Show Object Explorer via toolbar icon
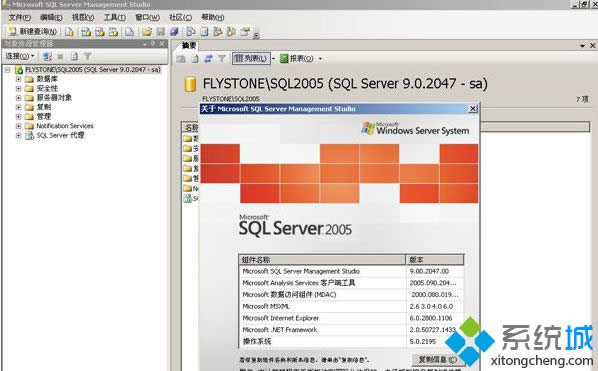 tap(218, 32)
